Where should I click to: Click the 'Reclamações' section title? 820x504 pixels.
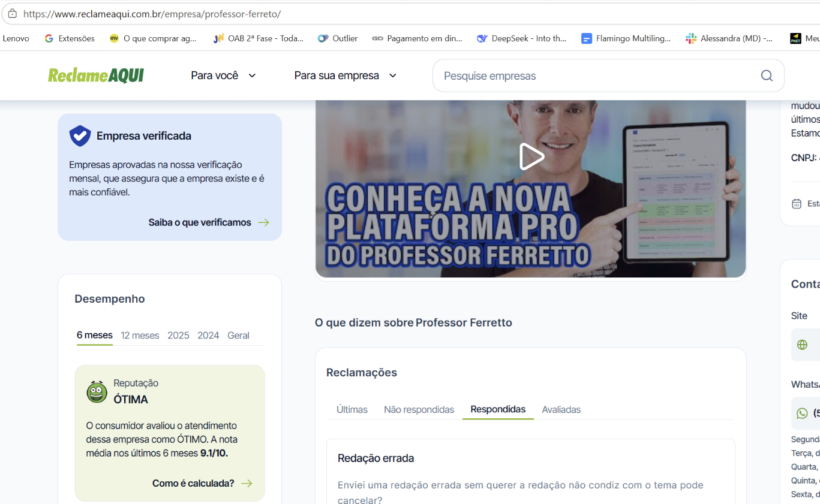click(x=362, y=373)
